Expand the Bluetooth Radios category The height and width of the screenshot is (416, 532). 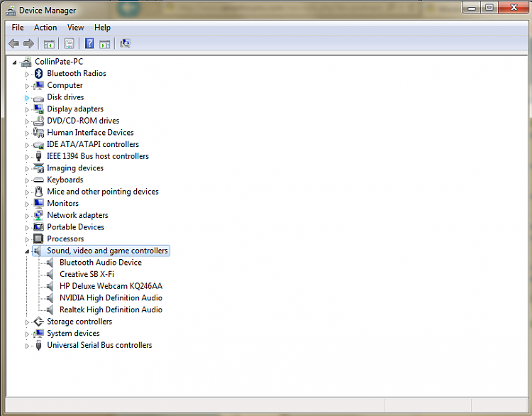tap(27, 74)
